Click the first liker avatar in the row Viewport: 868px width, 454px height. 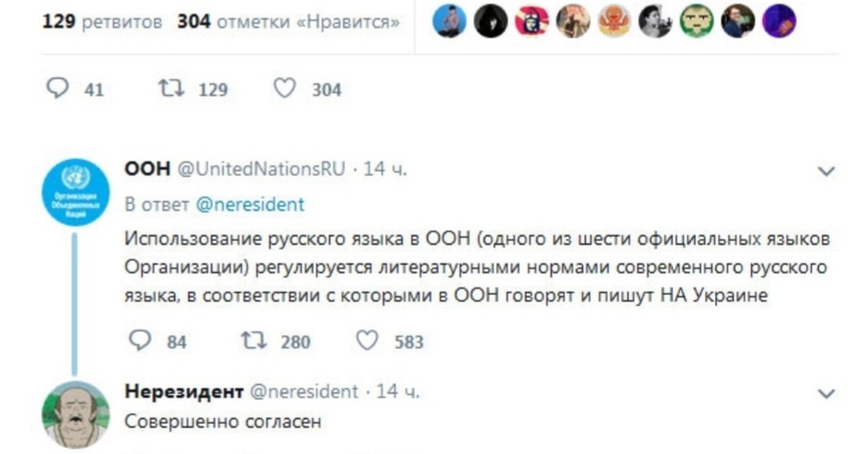tap(449, 22)
